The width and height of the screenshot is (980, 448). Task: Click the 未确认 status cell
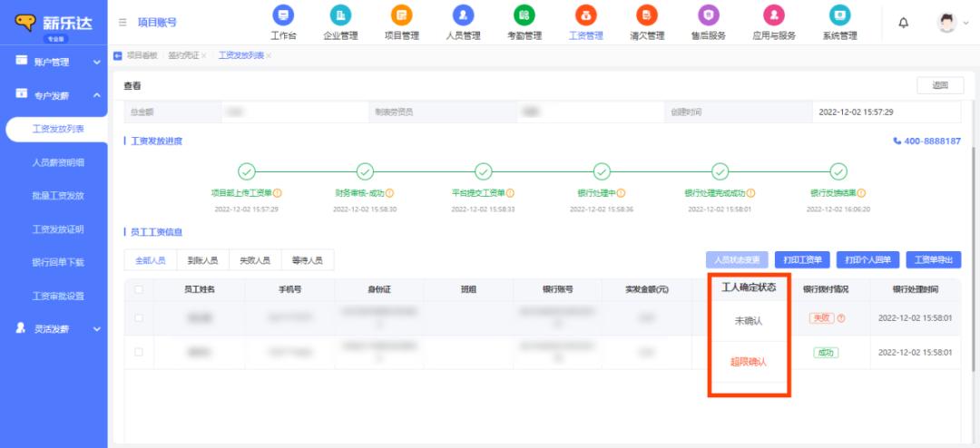pyautogui.click(x=749, y=321)
